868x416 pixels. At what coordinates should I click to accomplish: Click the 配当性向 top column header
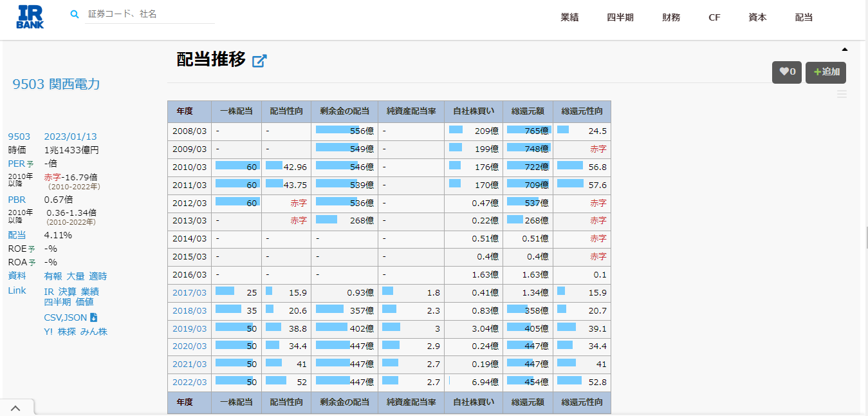pos(286,111)
